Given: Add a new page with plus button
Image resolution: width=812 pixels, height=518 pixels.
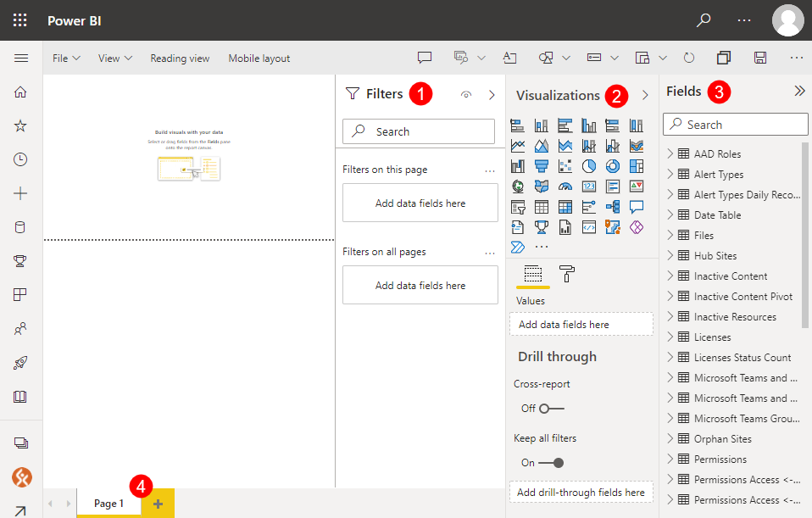Looking at the screenshot, I should click(158, 503).
